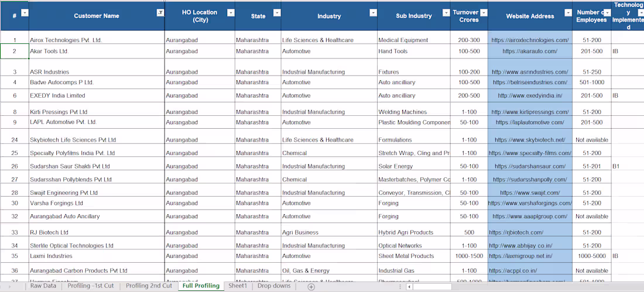Open the Technology Implemented filter dropdown
644x292 pixels.
point(640,13)
